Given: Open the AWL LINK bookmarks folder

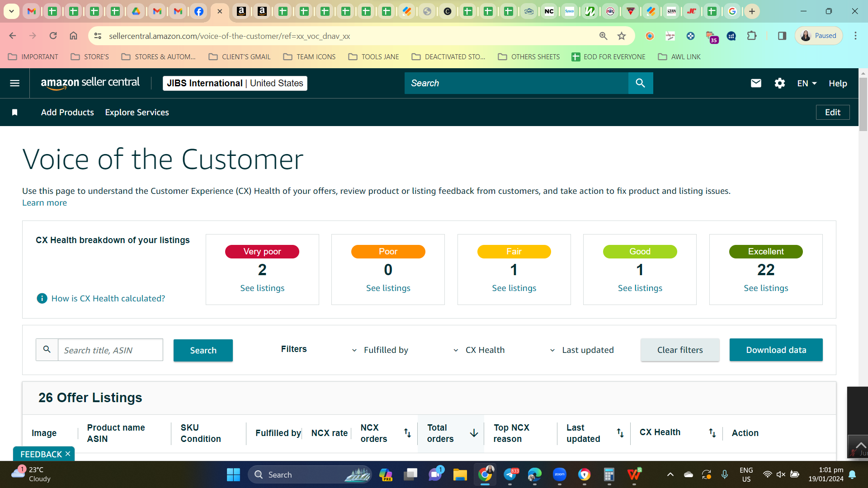Looking at the screenshot, I should [679, 56].
